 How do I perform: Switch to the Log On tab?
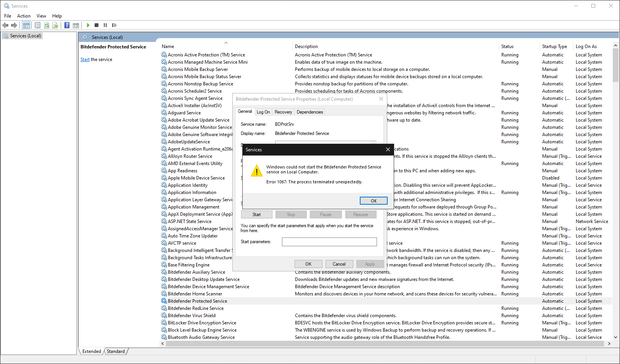[x=263, y=112]
